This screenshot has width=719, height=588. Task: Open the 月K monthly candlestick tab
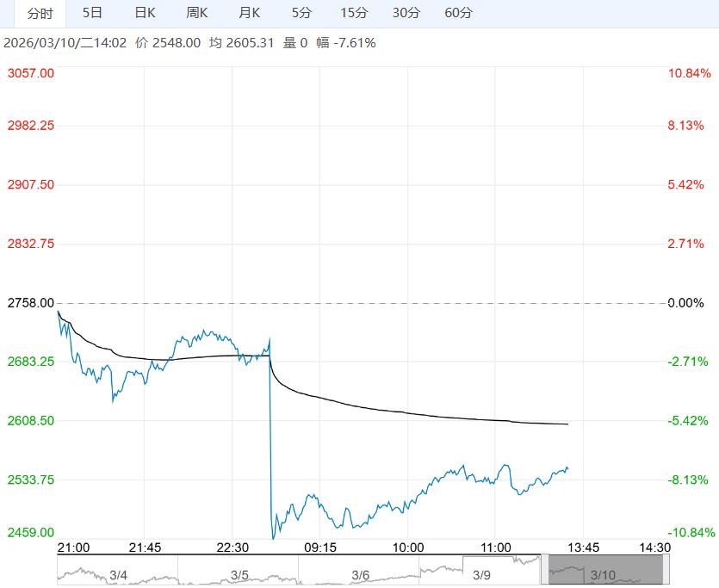pyautogui.click(x=250, y=13)
